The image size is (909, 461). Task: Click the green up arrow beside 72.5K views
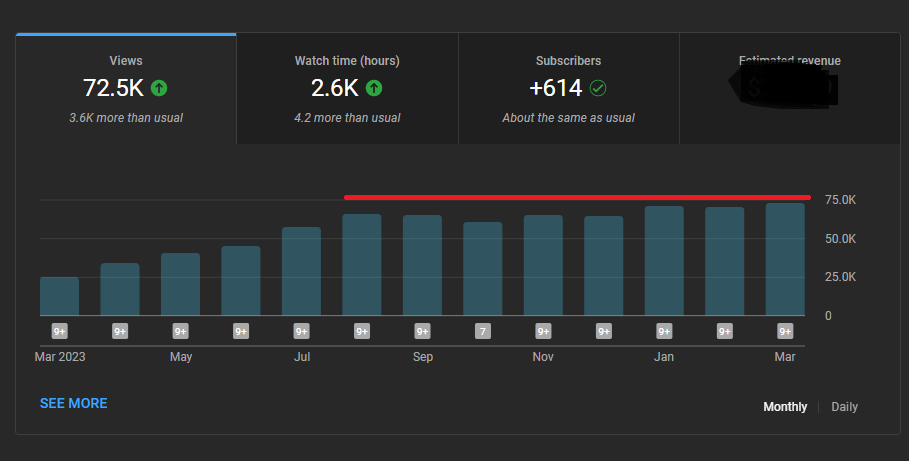coord(159,88)
